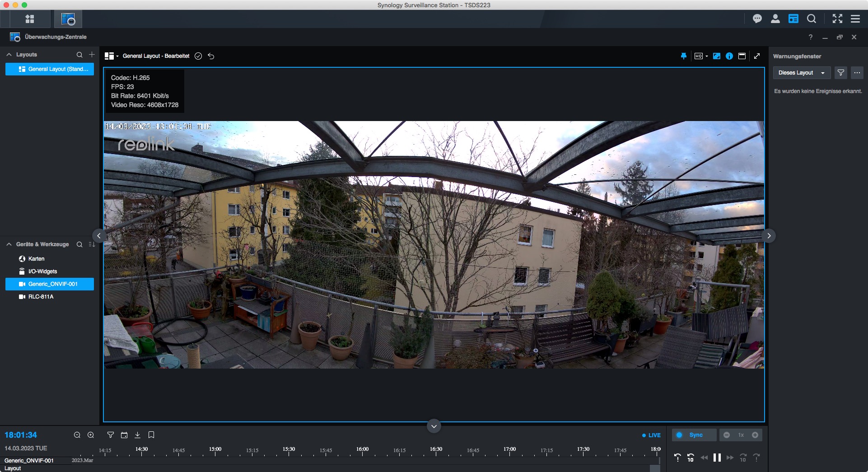
Task: Toggle the blue aspect-ratio fit icon
Action: (717, 56)
